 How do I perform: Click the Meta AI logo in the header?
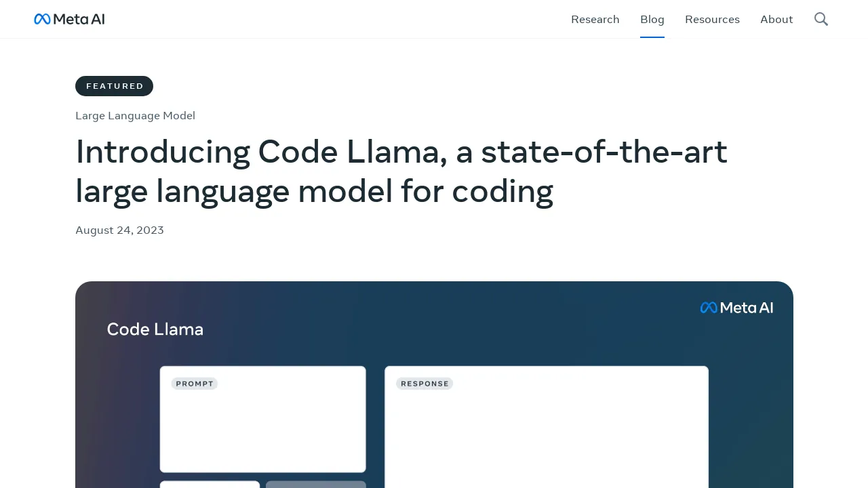(69, 19)
